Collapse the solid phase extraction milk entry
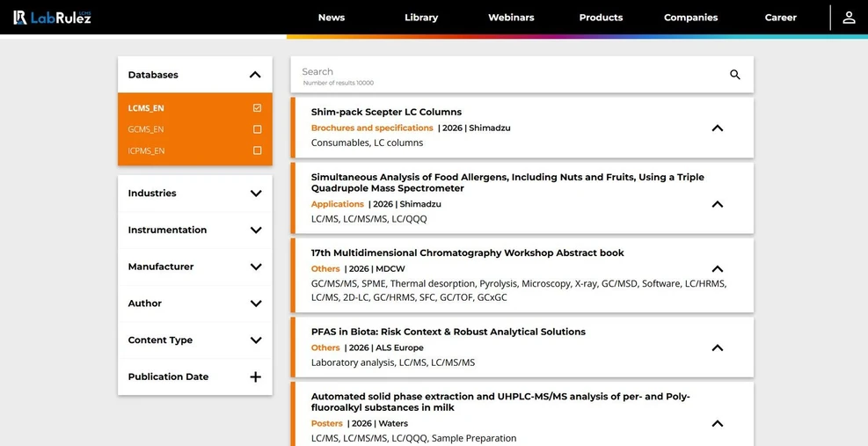The width and height of the screenshot is (868, 446). point(718,423)
